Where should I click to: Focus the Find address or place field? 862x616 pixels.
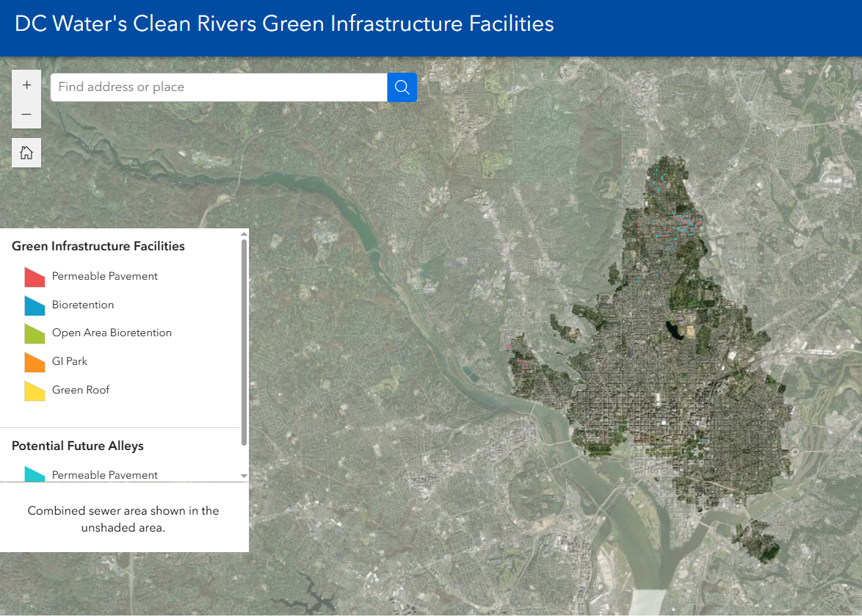click(x=219, y=87)
